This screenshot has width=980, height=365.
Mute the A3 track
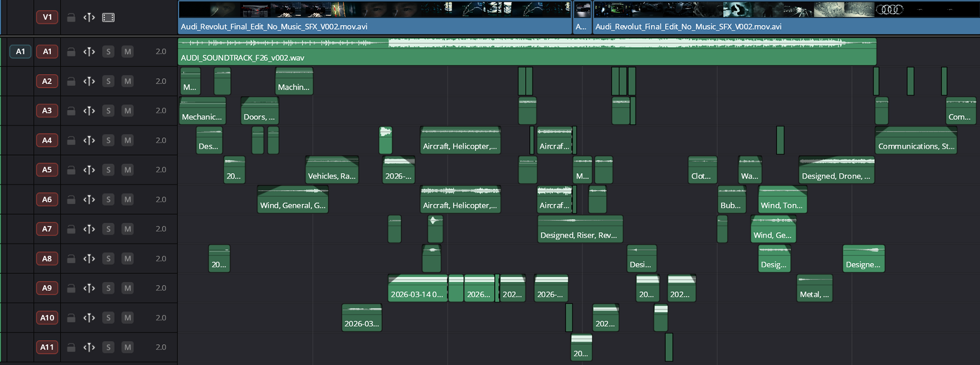128,111
